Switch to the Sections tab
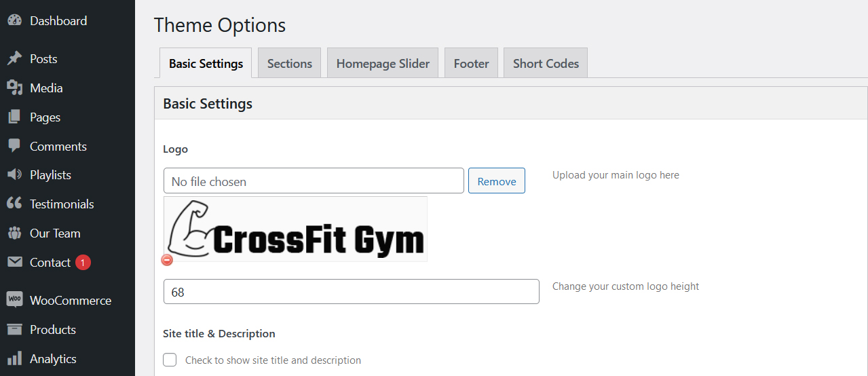868x376 pixels. click(289, 63)
